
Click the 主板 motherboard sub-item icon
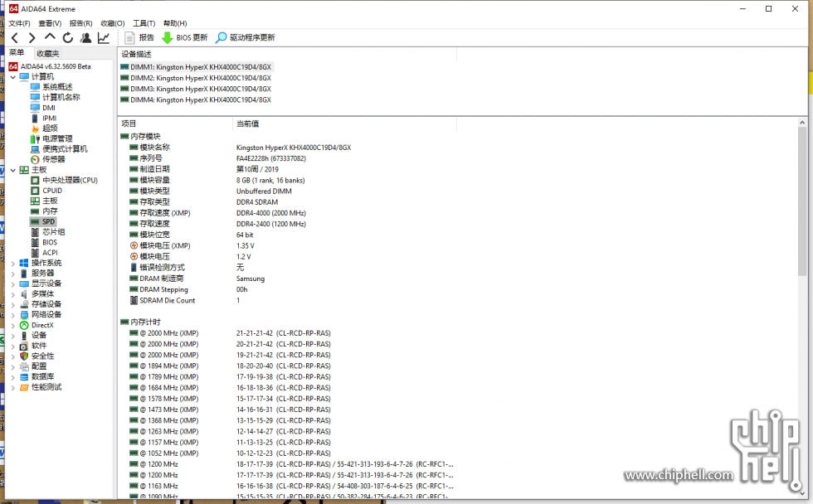pos(35,201)
